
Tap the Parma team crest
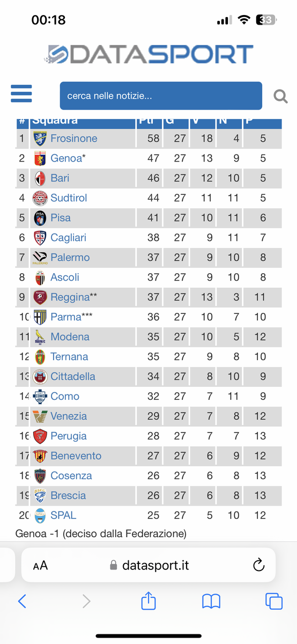(x=40, y=317)
